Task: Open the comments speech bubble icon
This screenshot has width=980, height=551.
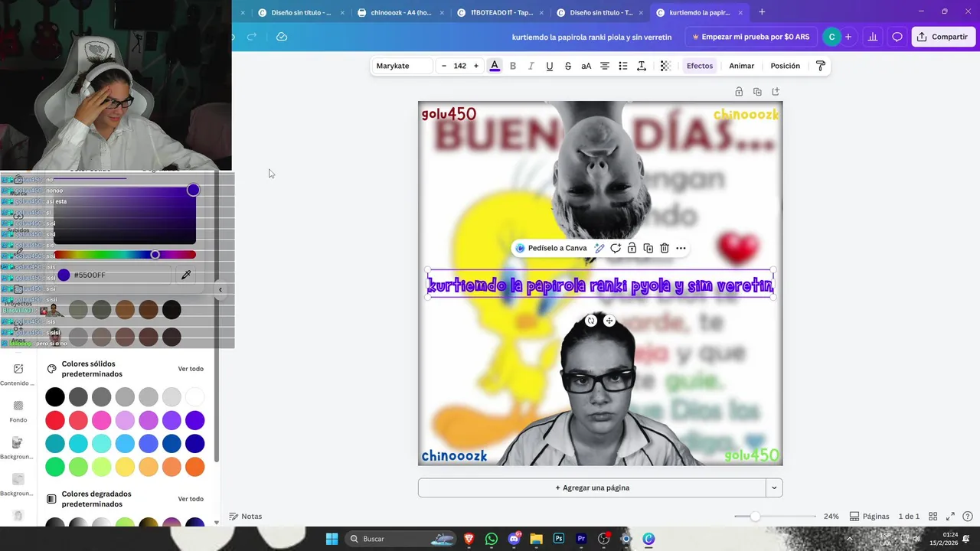Action: (x=897, y=37)
